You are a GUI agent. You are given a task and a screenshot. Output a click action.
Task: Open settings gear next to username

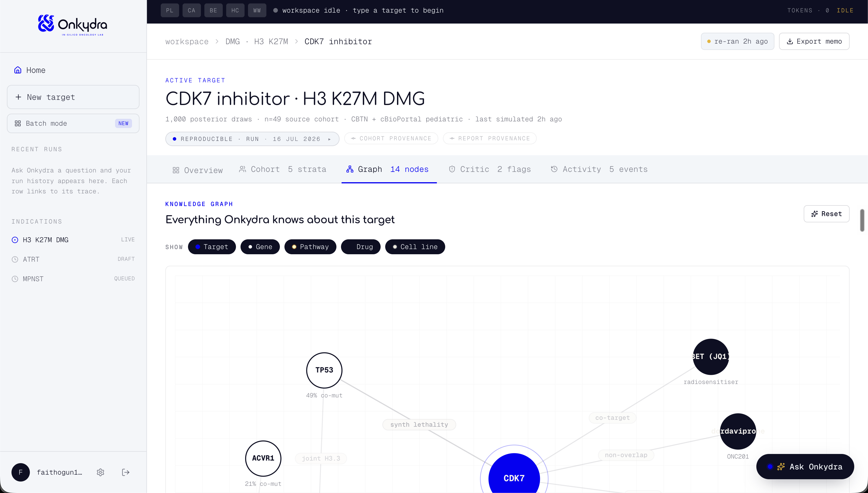point(100,472)
